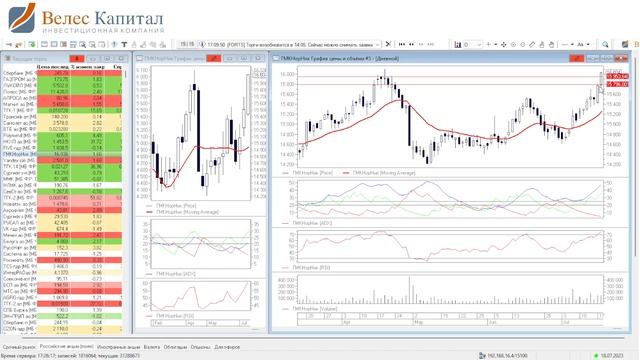
Task: Click the green save icon in toolbar
Action: [31, 44]
